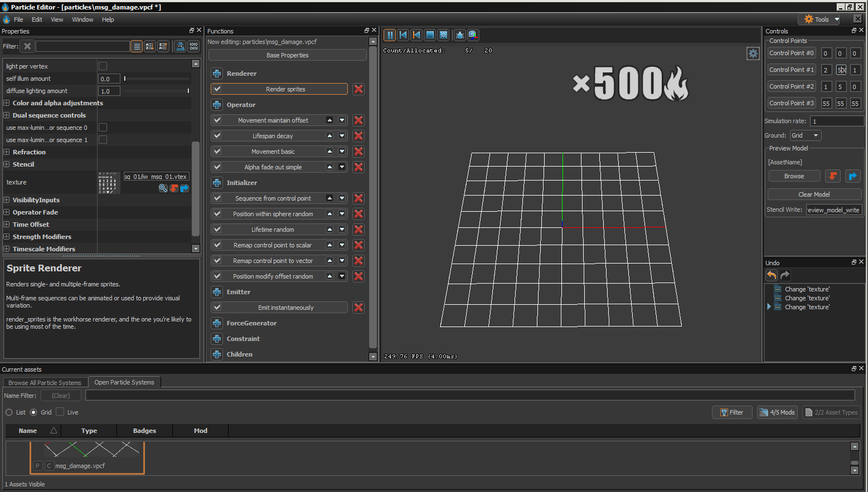The height and width of the screenshot is (492, 868).
Task: Switch to Browse All Particle Systems tab
Action: [x=45, y=383]
